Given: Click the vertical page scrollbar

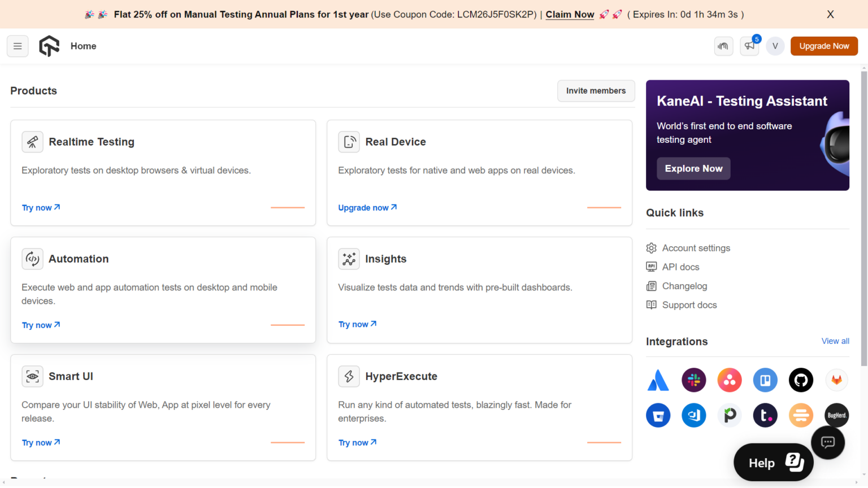Looking at the screenshot, I should tap(863, 226).
